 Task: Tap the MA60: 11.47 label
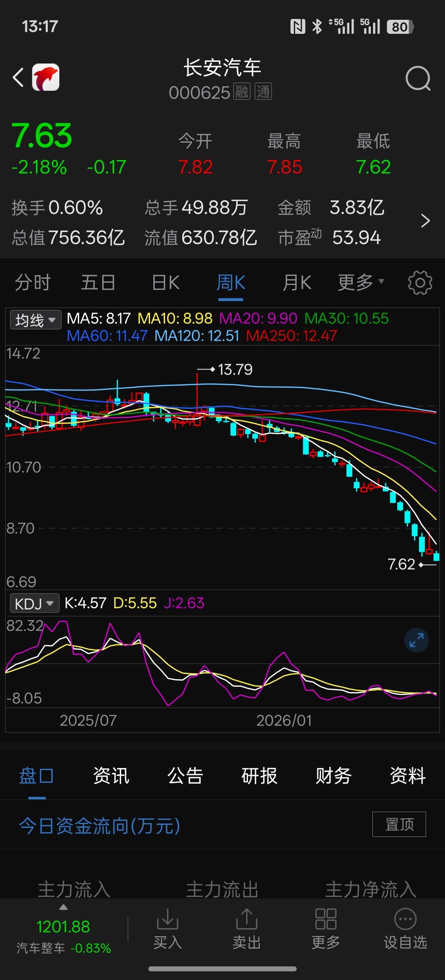tap(107, 336)
